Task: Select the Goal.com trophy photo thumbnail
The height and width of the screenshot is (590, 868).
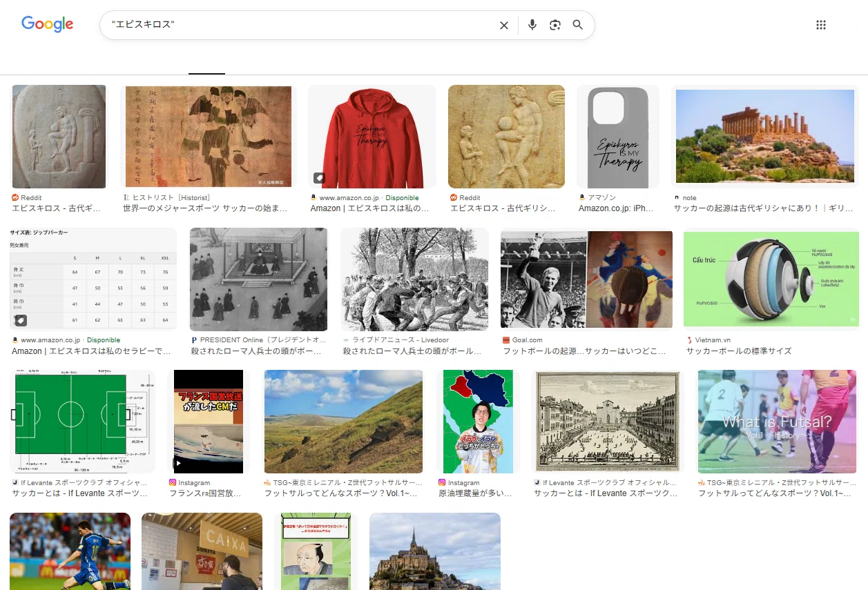Action: pyautogui.click(x=587, y=279)
